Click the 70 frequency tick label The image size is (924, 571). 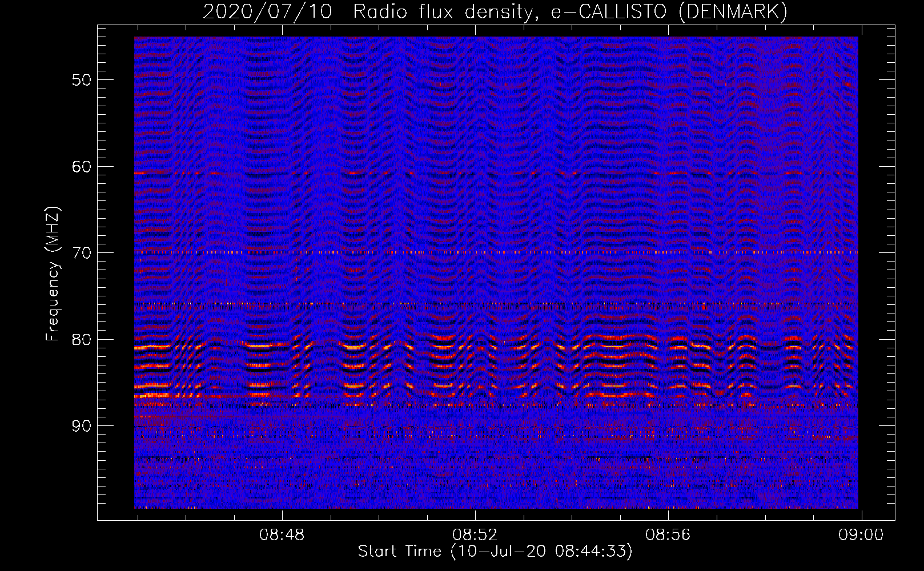[x=82, y=253]
